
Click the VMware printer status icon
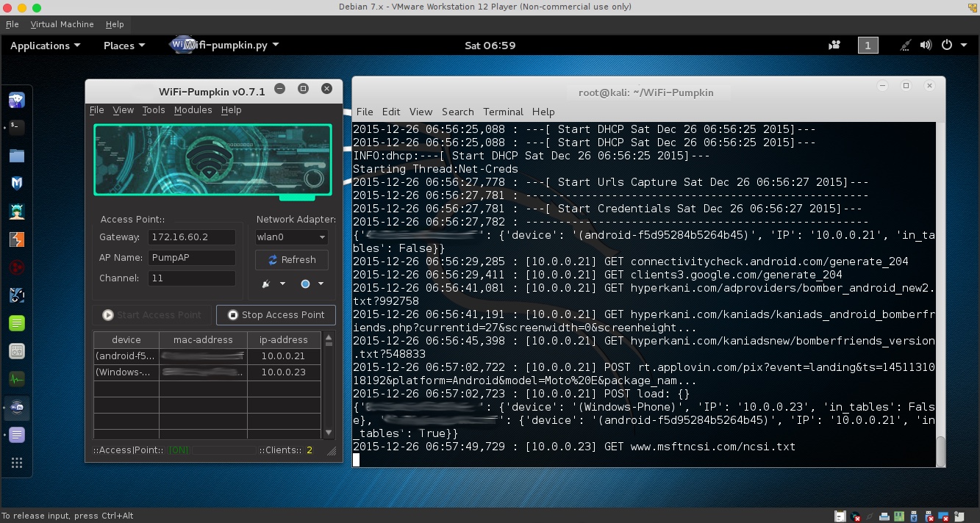tap(886, 516)
